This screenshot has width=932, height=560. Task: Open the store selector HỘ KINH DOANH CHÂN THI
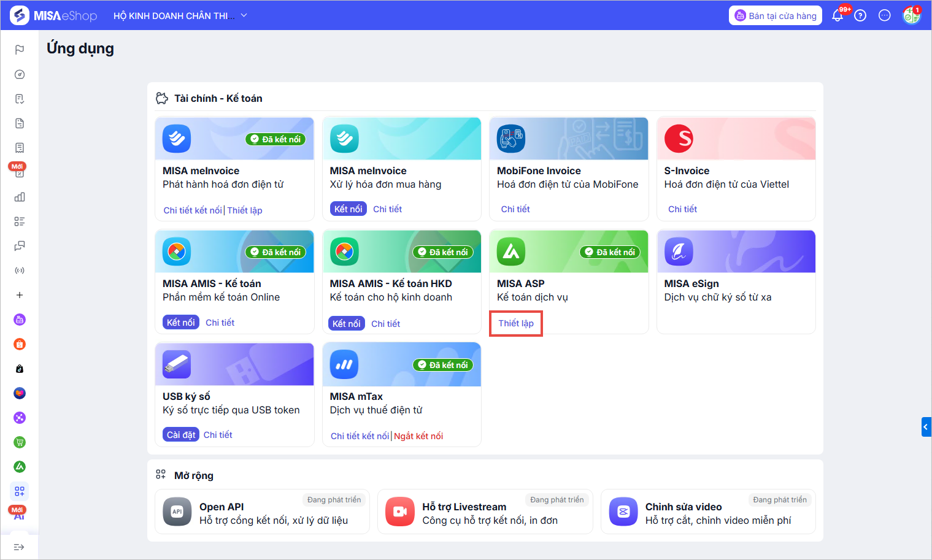click(x=180, y=15)
